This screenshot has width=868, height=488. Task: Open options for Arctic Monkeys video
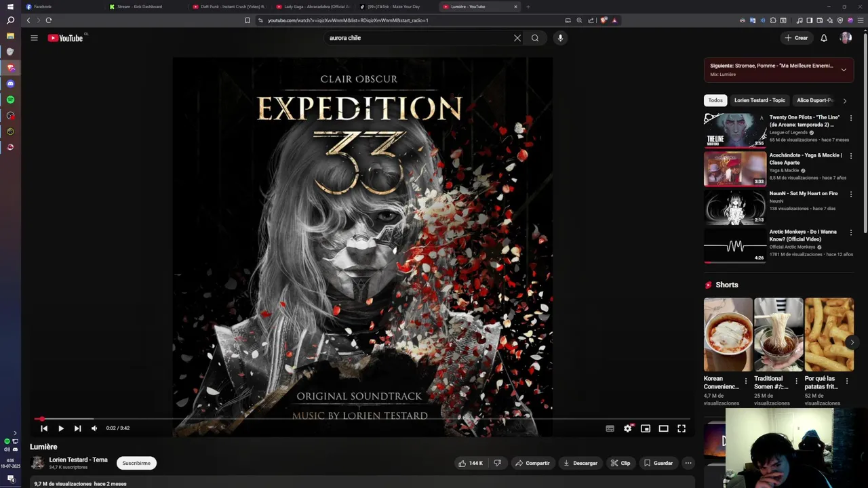pos(851,232)
